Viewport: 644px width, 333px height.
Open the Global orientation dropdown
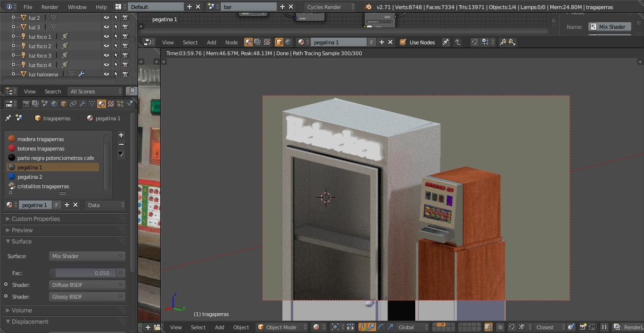coord(413,327)
